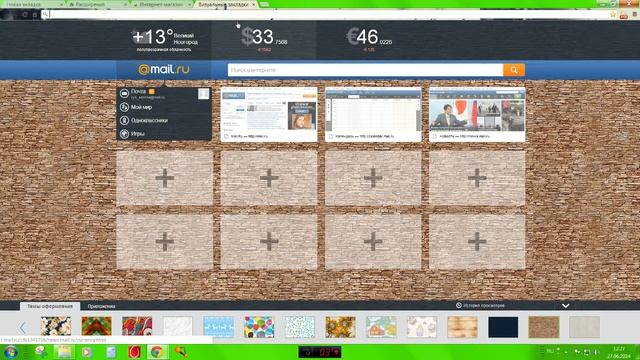Screen dimensions: 640x360
Task: Open История просмотров link
Action: [x=480, y=305]
